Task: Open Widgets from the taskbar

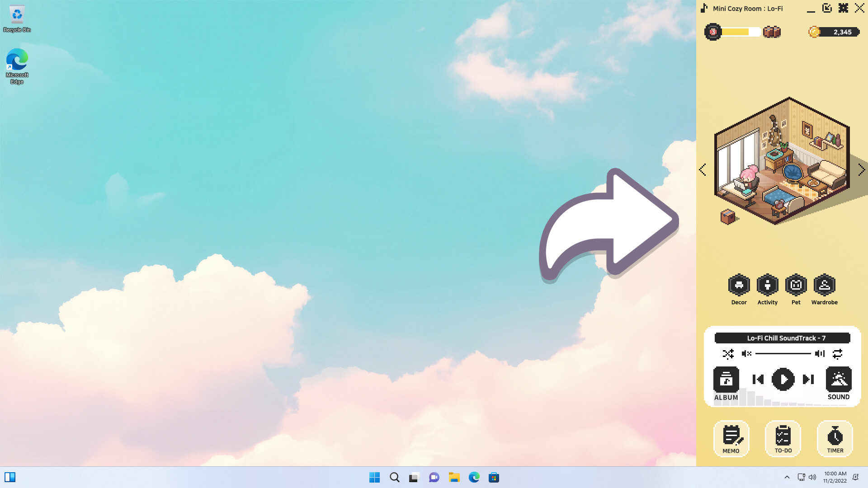Action: pyautogui.click(x=10, y=477)
